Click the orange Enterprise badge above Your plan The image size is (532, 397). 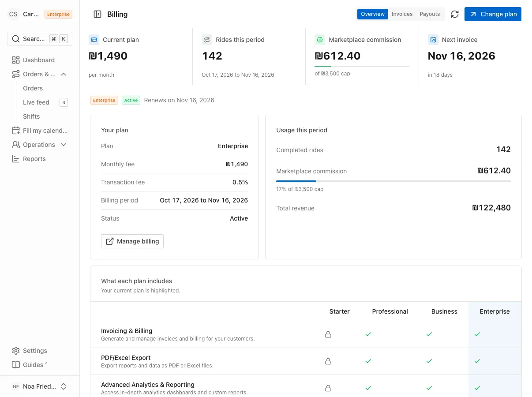tap(104, 100)
